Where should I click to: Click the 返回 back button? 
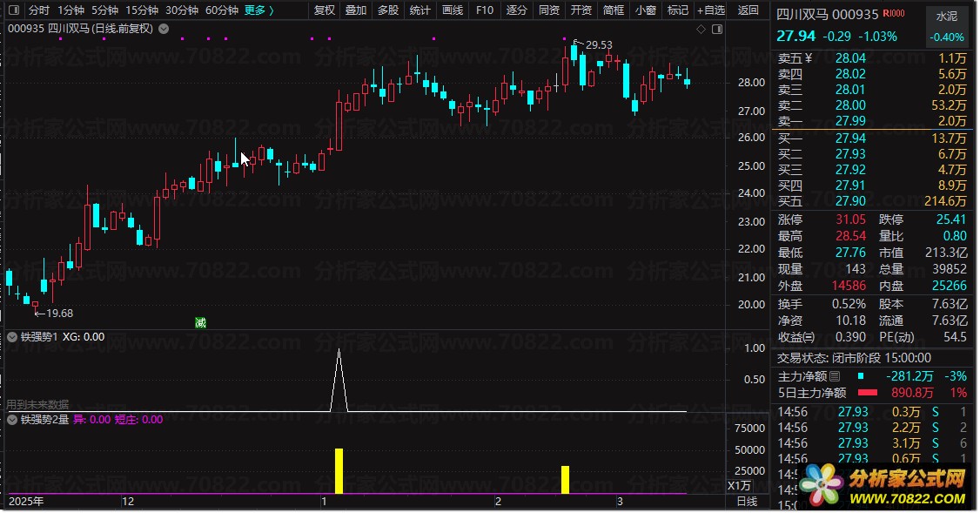tap(748, 10)
